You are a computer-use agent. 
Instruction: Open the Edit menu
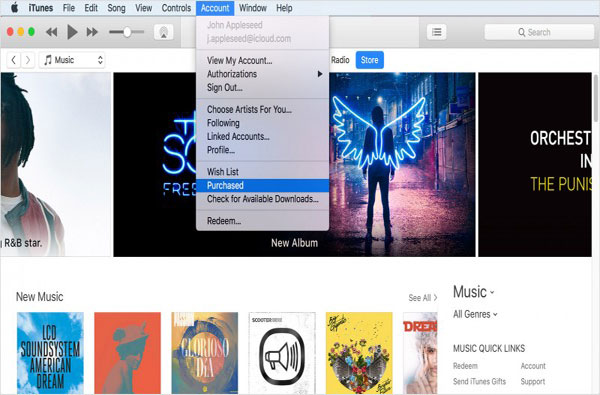tap(91, 8)
